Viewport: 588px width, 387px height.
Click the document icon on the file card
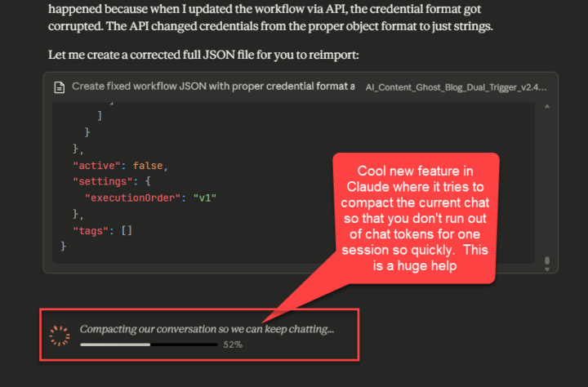click(59, 87)
